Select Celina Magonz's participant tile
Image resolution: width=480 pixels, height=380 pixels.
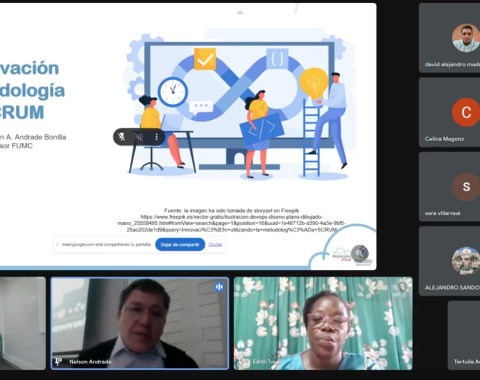click(x=449, y=112)
